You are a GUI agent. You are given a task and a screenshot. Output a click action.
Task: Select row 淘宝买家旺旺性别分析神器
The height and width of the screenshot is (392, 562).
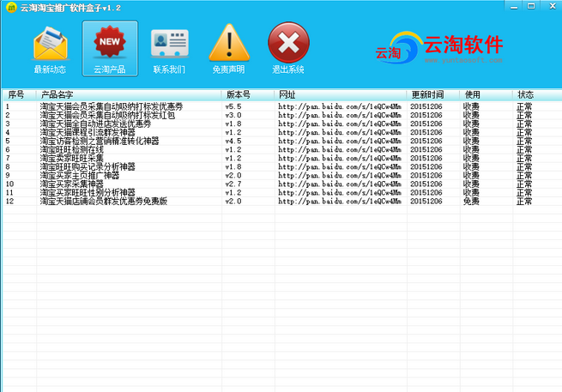[x=282, y=192]
